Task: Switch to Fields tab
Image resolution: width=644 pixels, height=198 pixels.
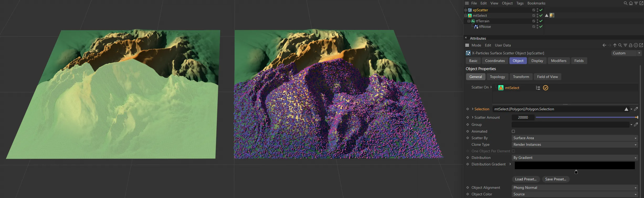Action: tap(579, 61)
